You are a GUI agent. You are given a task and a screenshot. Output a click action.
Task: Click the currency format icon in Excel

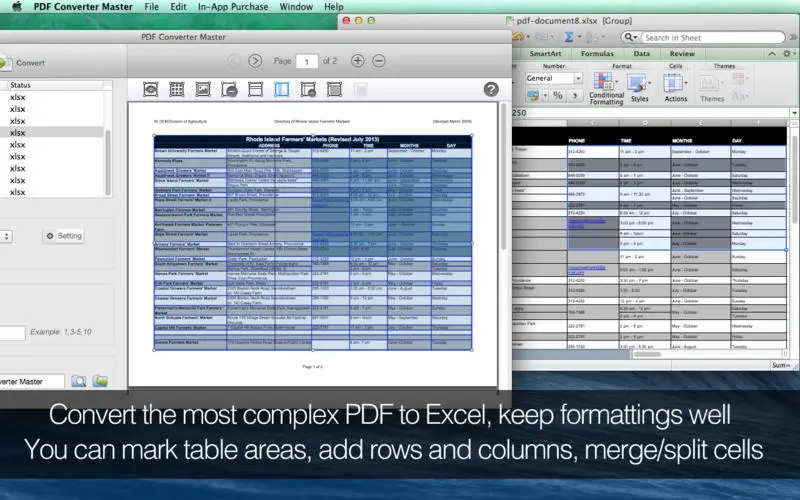click(x=534, y=95)
